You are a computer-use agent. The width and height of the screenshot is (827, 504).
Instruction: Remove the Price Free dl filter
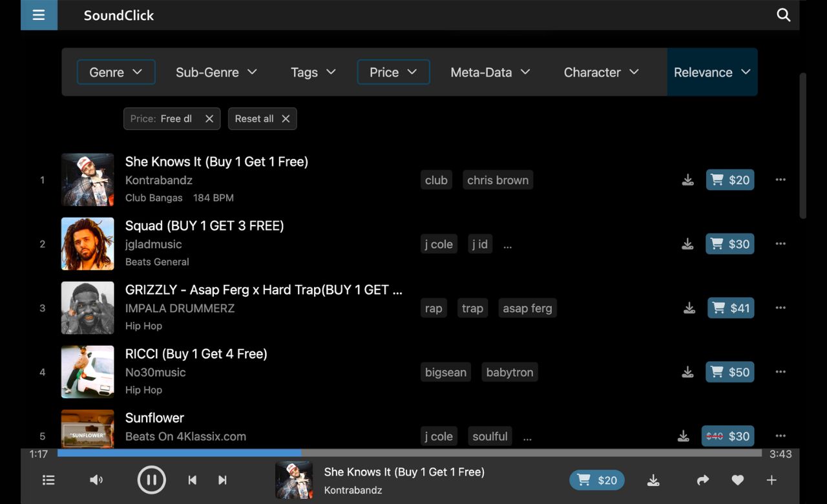pyautogui.click(x=209, y=119)
